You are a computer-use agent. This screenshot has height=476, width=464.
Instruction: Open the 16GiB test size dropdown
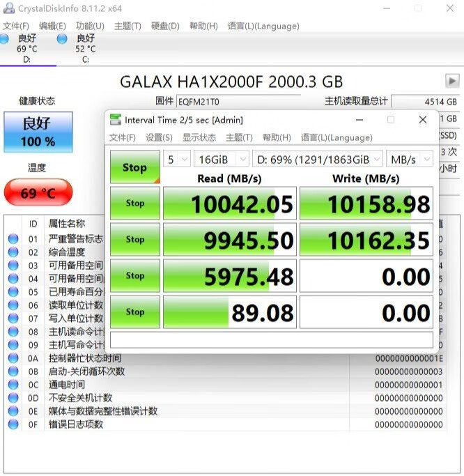221,160
